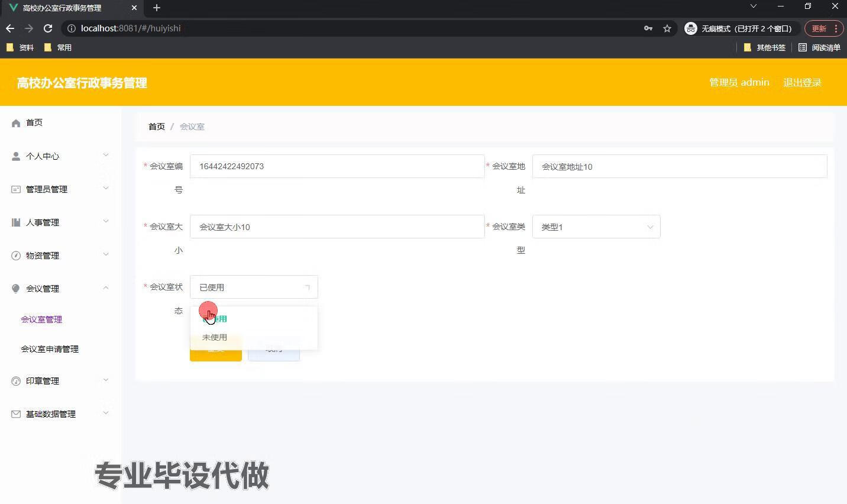This screenshot has height=504, width=847.
Task: Open 阅读清单 reading list
Action: coord(820,48)
